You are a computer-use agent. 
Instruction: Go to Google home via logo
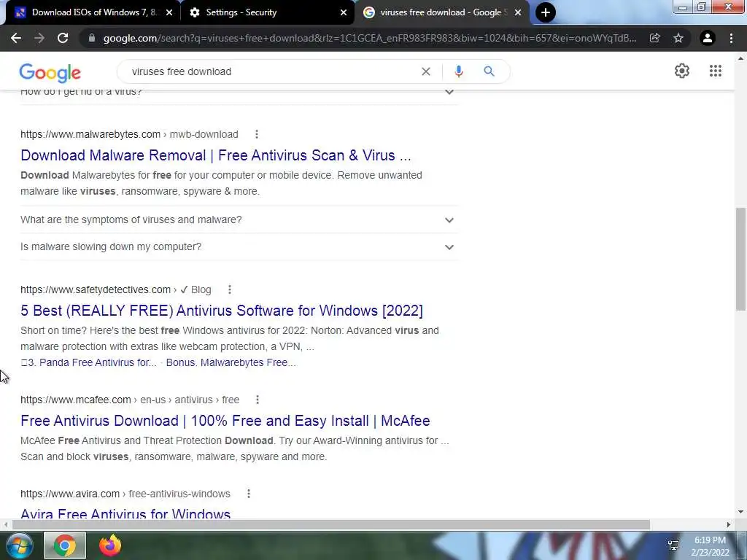50,73
